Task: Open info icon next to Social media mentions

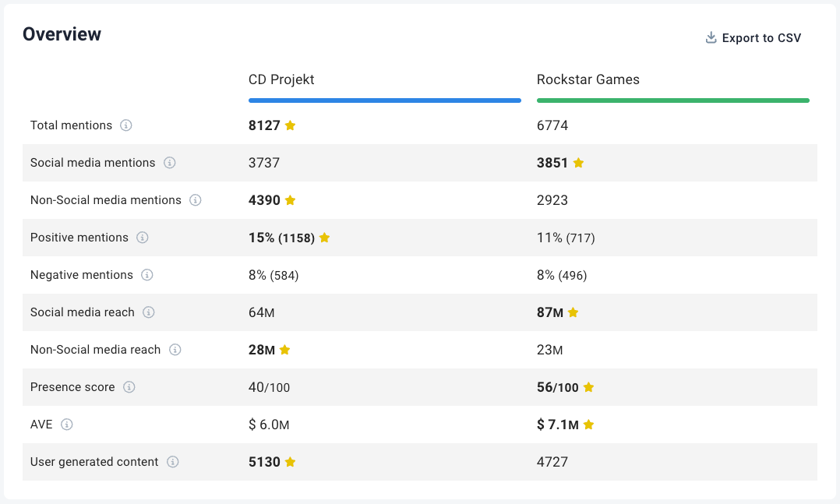Action: 169,163
